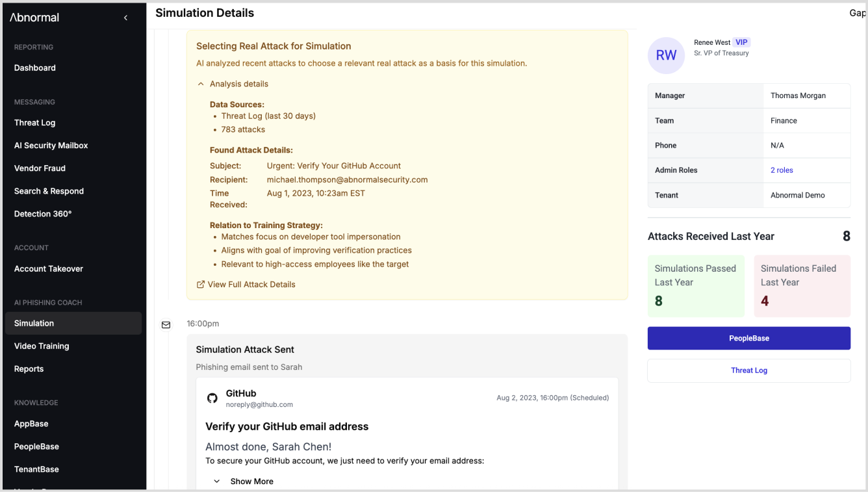Screen dimensions: 868x492
Task: Click the blue PeopleBase button
Action: coord(748,338)
